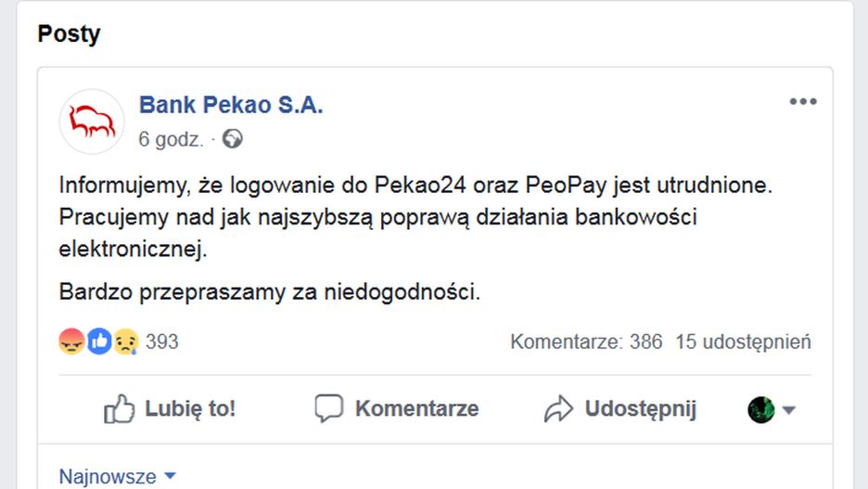Viewport: 868px width, 489px height.
Task: Click the Bank Pekao bison logo avatar
Action: point(92,122)
